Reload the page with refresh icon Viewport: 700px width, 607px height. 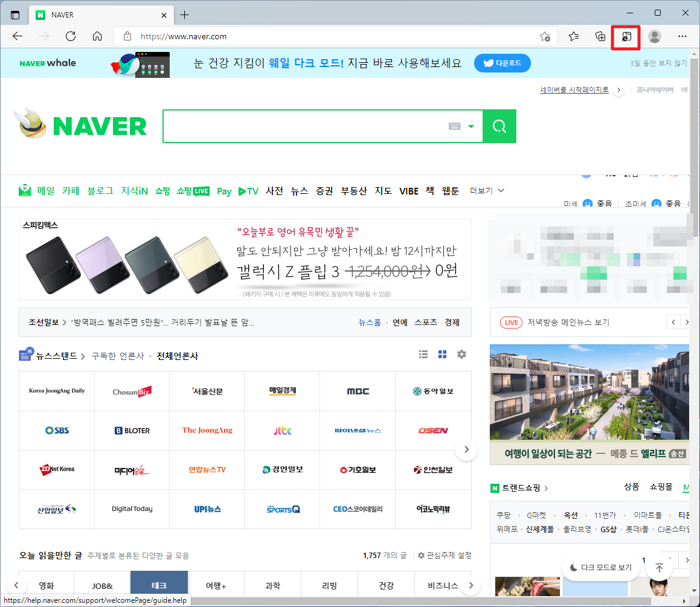(71, 36)
